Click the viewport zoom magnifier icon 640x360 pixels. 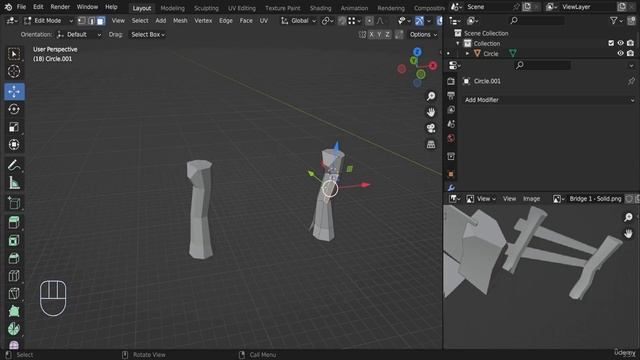[x=431, y=96]
